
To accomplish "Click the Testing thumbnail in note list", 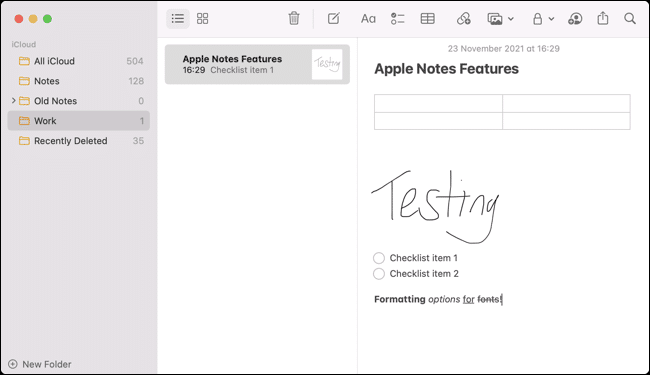I will click(x=327, y=64).
